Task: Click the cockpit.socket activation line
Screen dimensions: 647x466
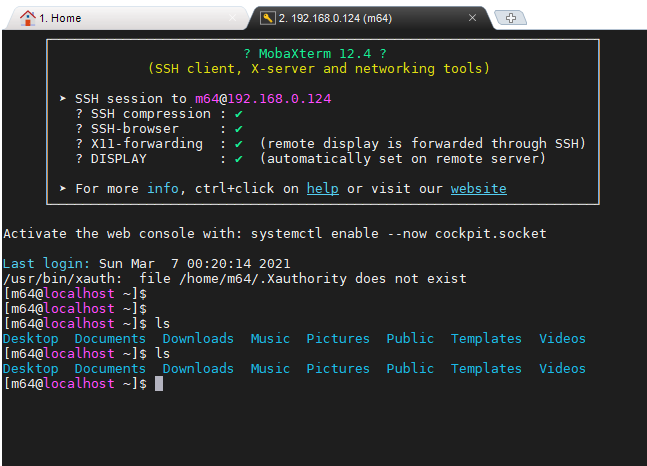Action: pos(275,234)
